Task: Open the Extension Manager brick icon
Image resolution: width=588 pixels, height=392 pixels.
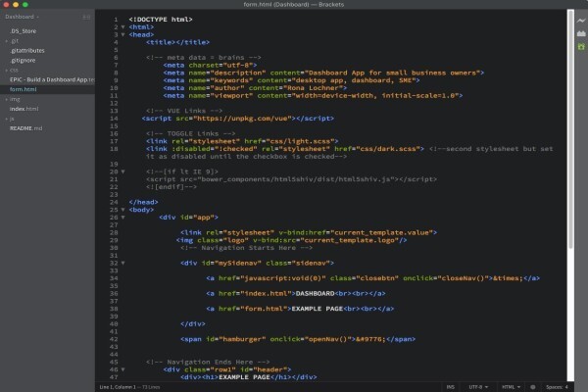Action: pyautogui.click(x=581, y=33)
